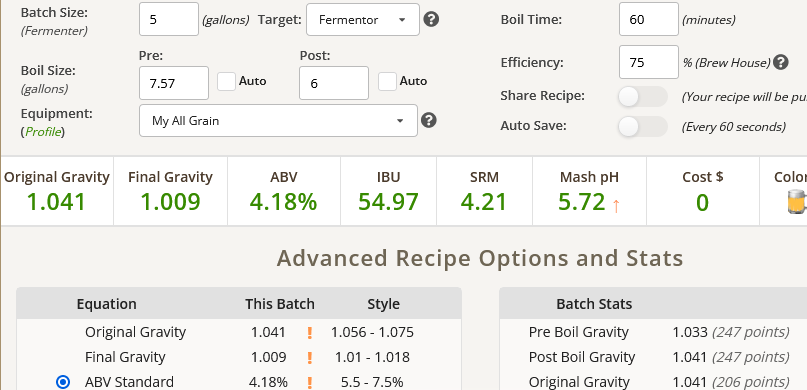The height and width of the screenshot is (390, 807).
Task: Click the help icon beside Target dropdown
Action: [x=431, y=20]
